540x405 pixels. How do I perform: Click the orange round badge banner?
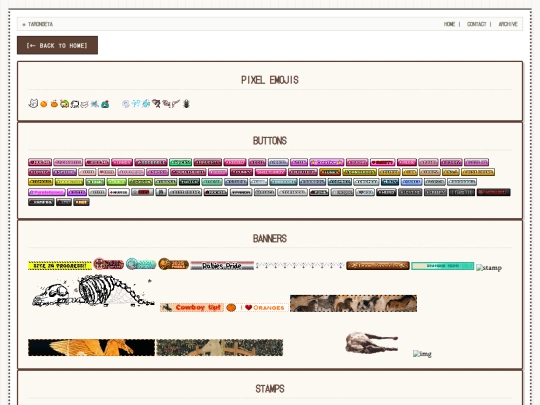(x=173, y=264)
